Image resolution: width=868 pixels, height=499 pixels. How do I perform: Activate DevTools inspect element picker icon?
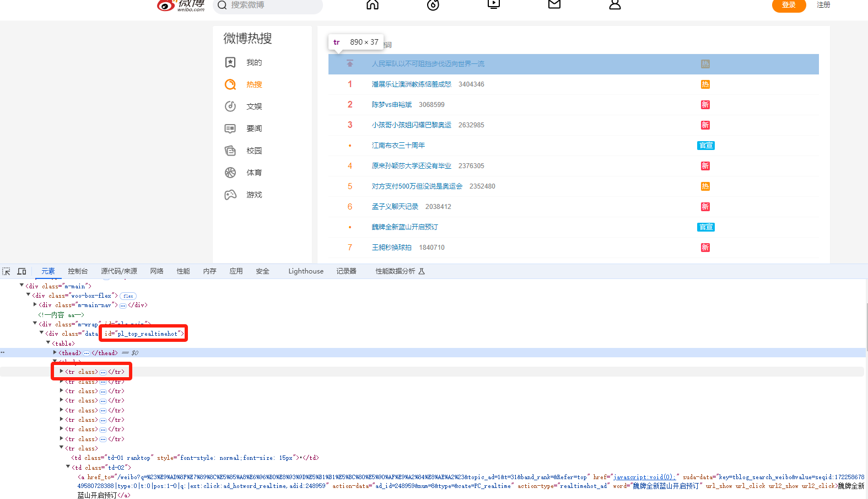(x=6, y=271)
